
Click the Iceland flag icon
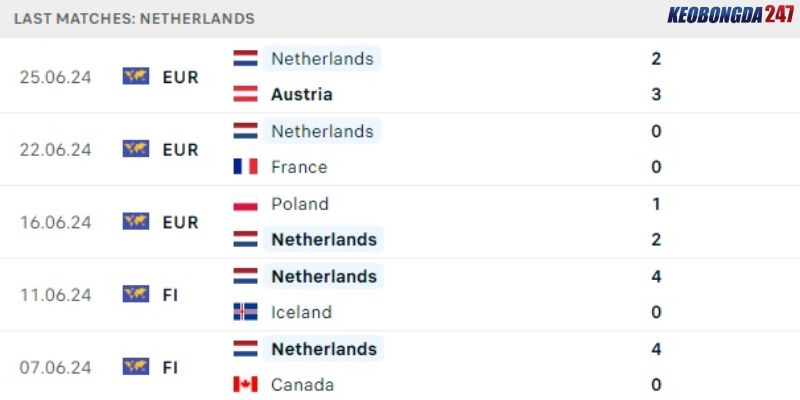(245, 312)
